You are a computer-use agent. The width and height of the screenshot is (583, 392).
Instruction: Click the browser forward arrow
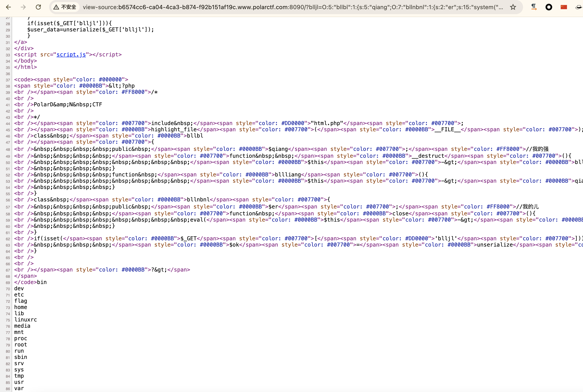tap(23, 7)
